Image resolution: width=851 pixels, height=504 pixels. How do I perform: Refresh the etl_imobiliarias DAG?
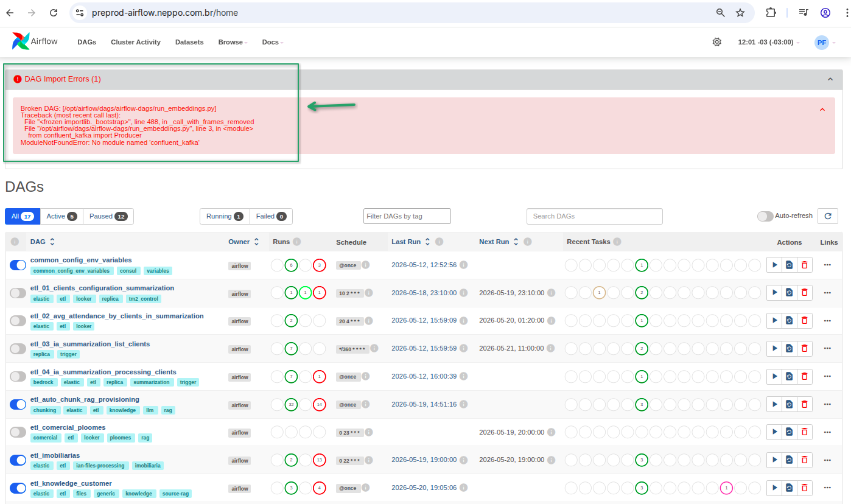coord(790,460)
